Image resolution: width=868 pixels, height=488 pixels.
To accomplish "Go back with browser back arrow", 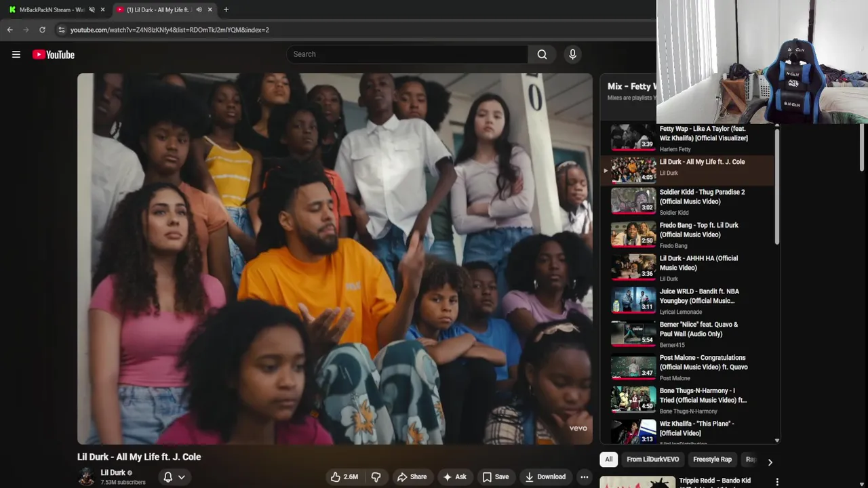I will (x=9, y=30).
